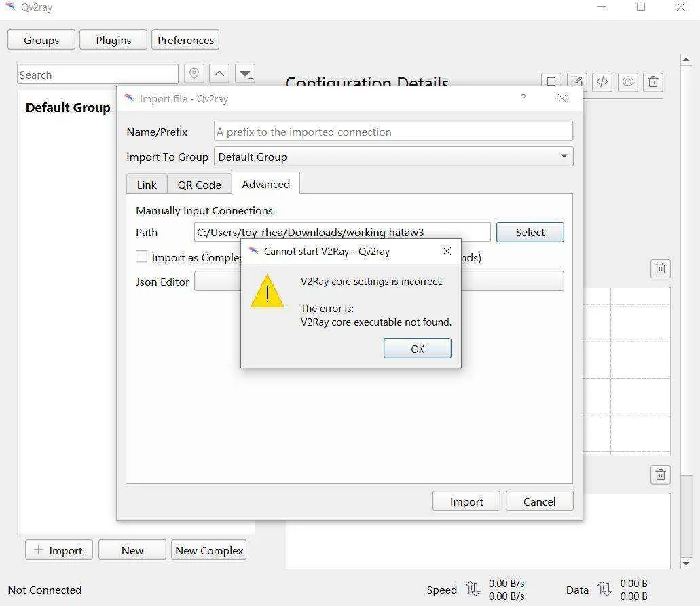Click OK in the Cannot start V2Ray dialog
Screen dimensions: 700x606
click(x=417, y=348)
